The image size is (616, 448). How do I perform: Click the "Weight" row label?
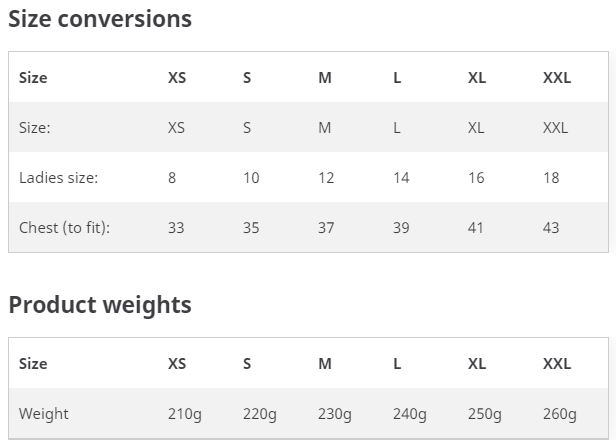(x=44, y=414)
